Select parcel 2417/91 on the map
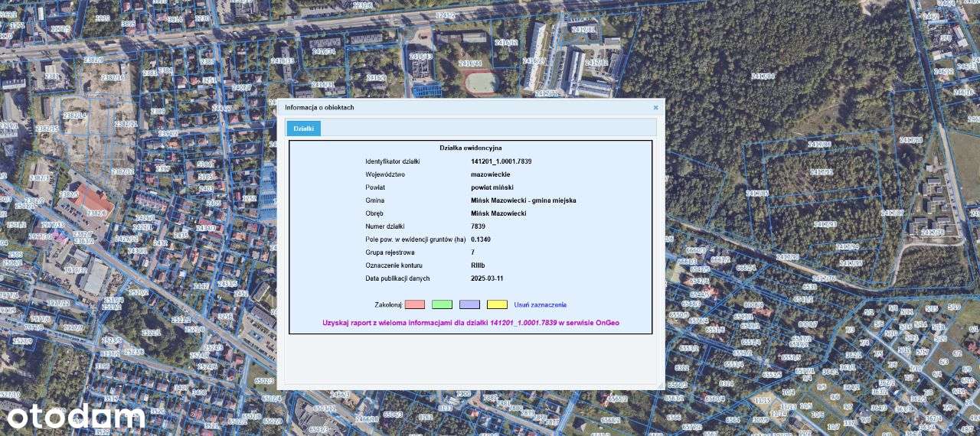 (821, 172)
